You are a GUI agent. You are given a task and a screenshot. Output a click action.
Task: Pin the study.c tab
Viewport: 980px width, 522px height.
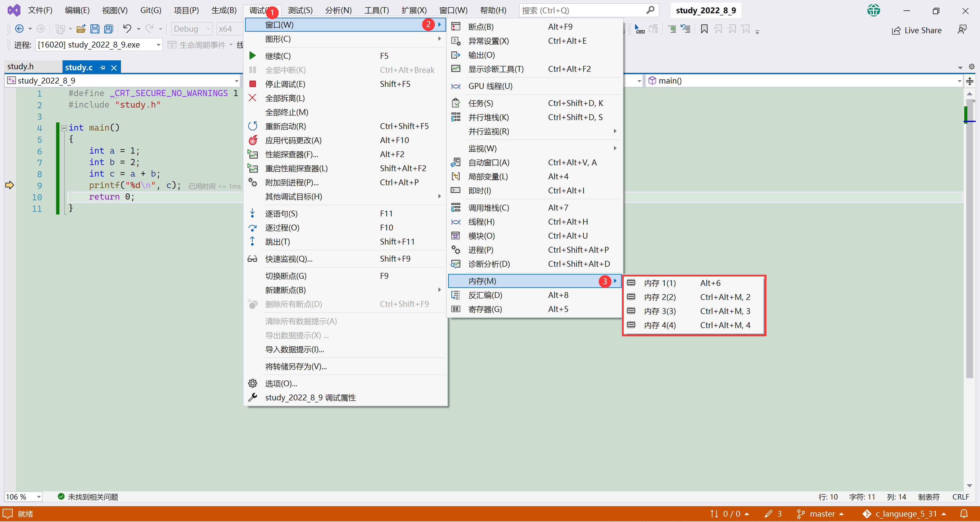pos(102,68)
